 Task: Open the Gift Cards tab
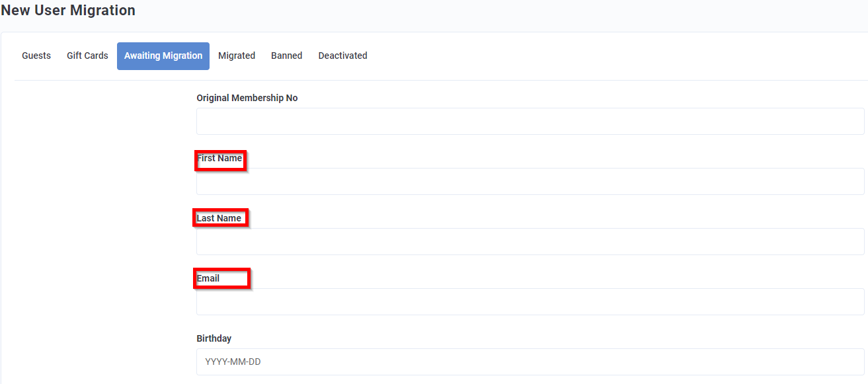(x=87, y=56)
